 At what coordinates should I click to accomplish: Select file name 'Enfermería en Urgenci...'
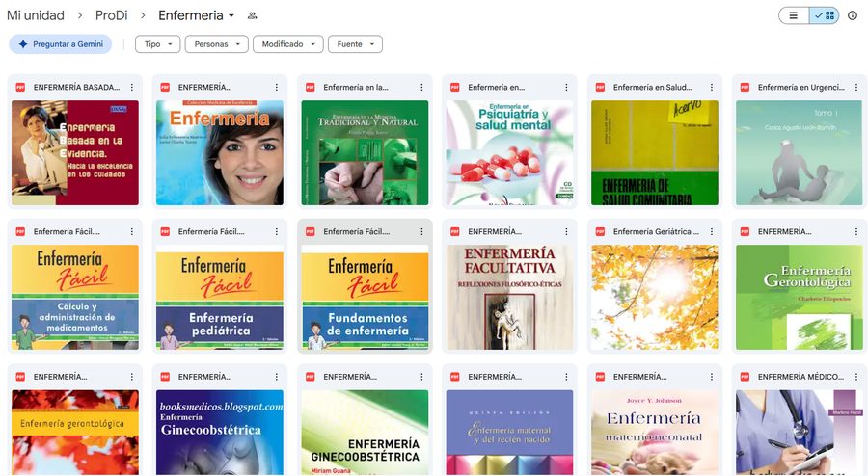pos(801,88)
